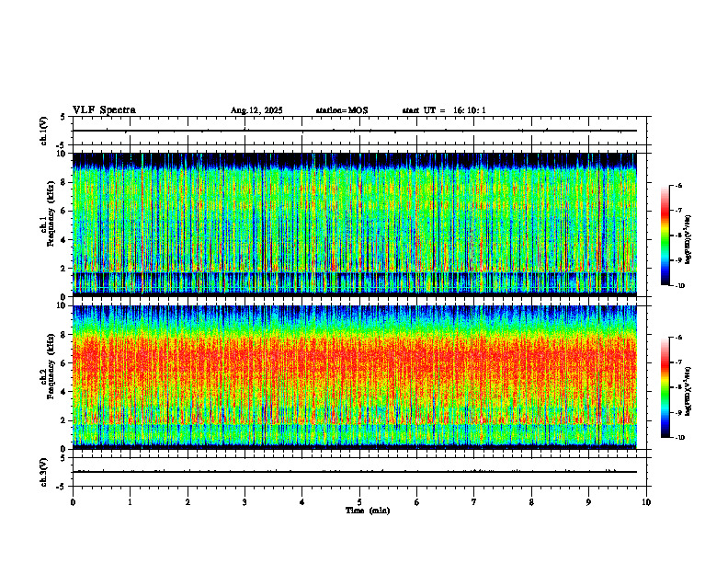The width and height of the screenshot is (728, 563).
Task: Click the 3 minute tick label
Action: [245, 502]
